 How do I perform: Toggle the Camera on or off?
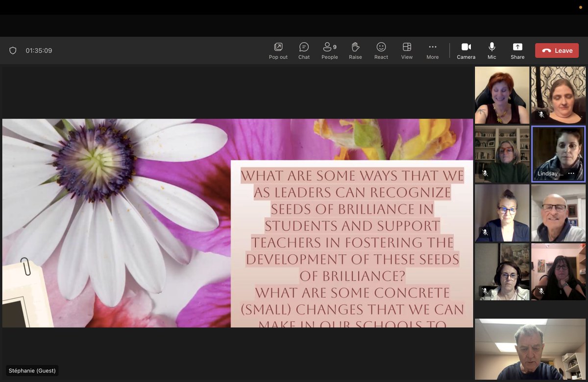click(x=466, y=50)
